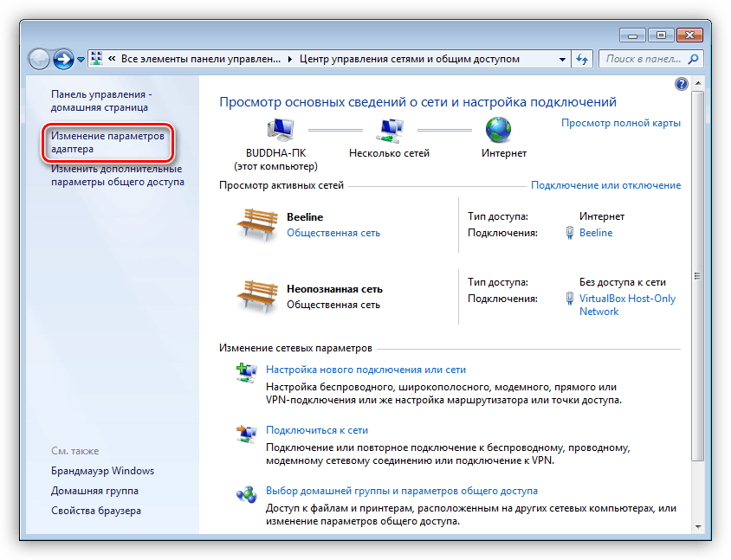The width and height of the screenshot is (731, 560).
Task: Click the vertical scrollbar thumb
Action: click(x=697, y=276)
